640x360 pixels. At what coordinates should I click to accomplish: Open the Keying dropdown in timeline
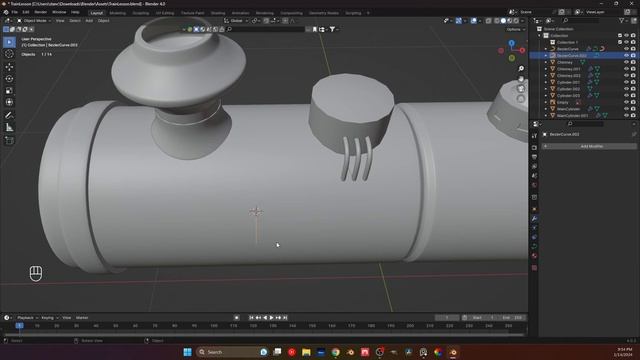49,318
